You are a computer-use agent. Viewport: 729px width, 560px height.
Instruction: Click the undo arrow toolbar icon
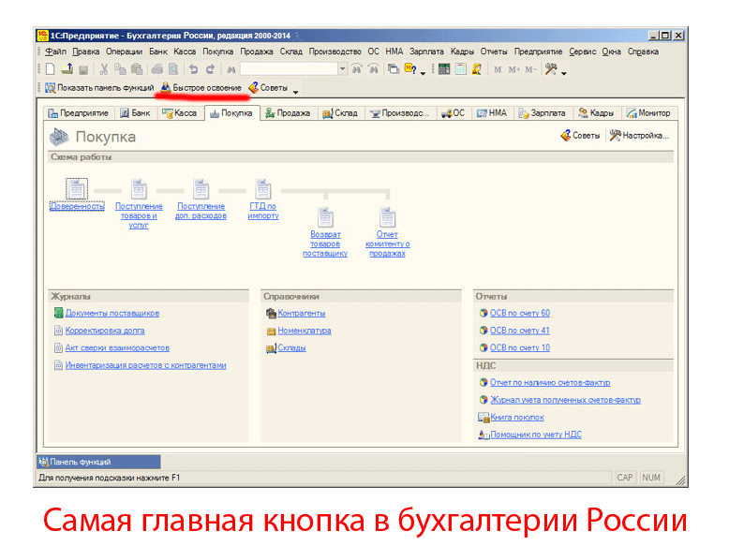[194, 69]
